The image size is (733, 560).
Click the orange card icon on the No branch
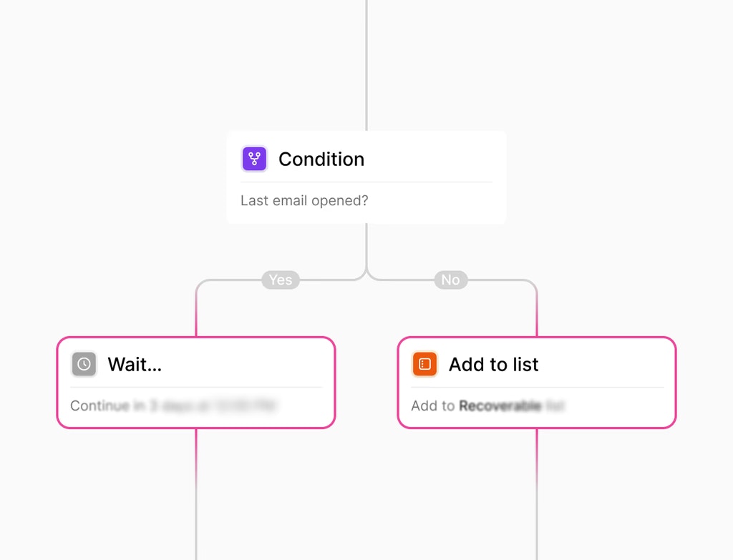click(425, 364)
